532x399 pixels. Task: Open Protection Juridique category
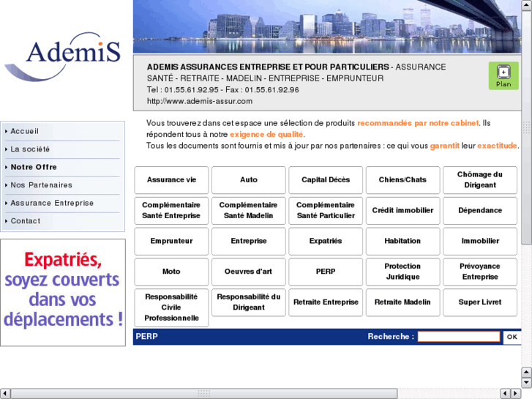click(402, 272)
